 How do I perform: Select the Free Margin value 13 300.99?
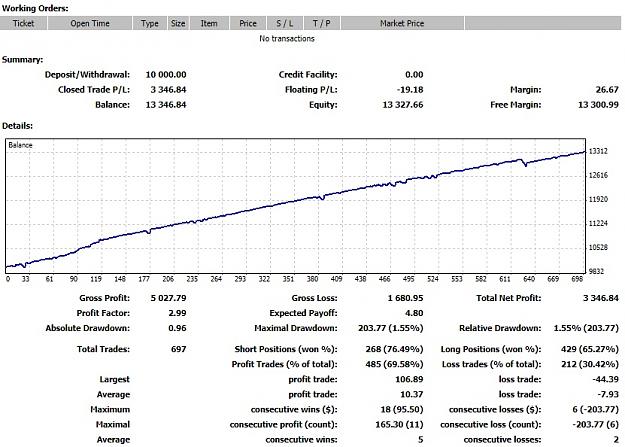(x=598, y=105)
